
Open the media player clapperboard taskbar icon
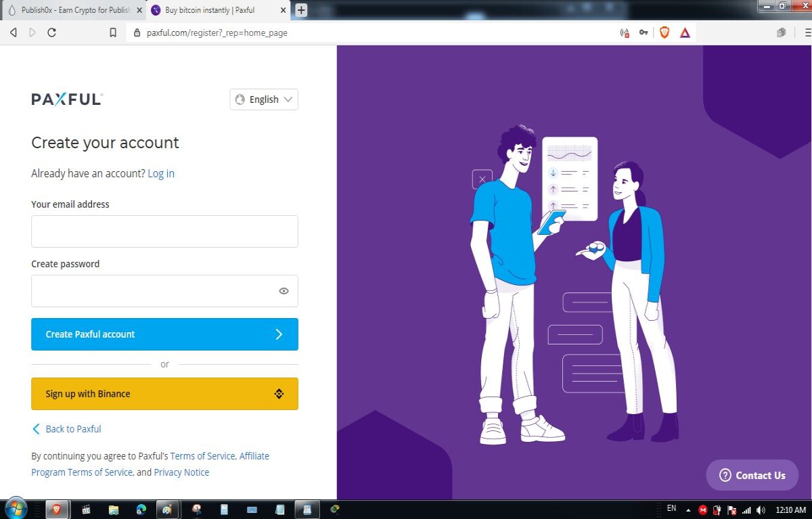coord(87,510)
